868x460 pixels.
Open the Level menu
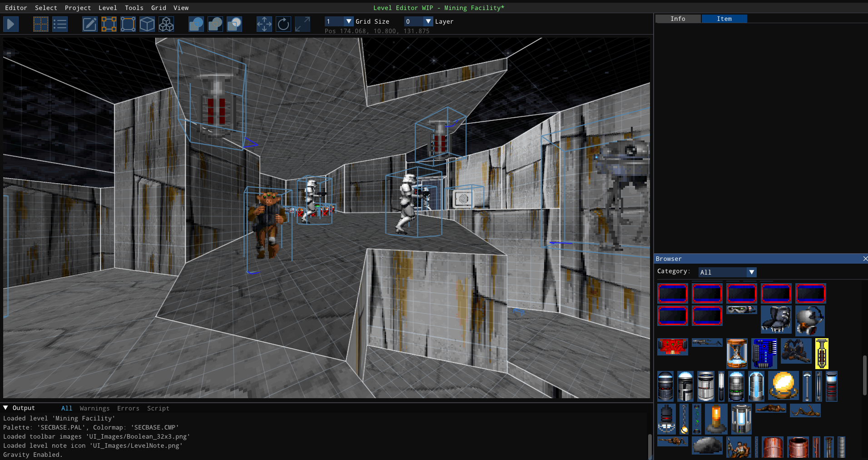108,8
